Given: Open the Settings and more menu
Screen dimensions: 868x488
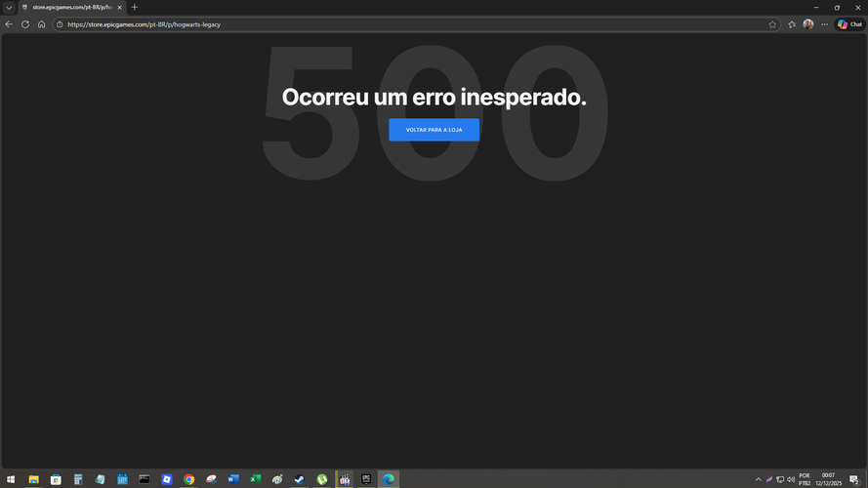Looking at the screenshot, I should click(x=825, y=24).
